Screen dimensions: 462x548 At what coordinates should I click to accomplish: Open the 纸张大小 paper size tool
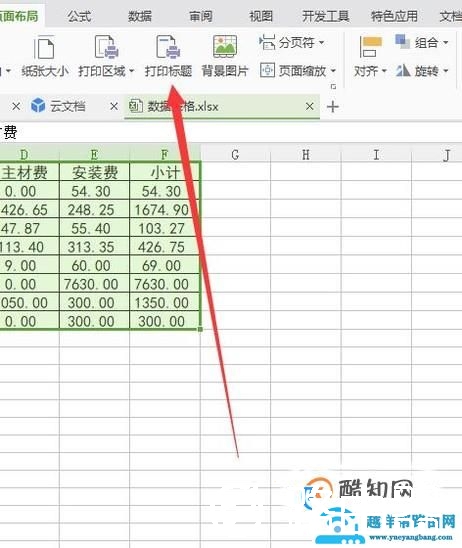tap(45, 57)
